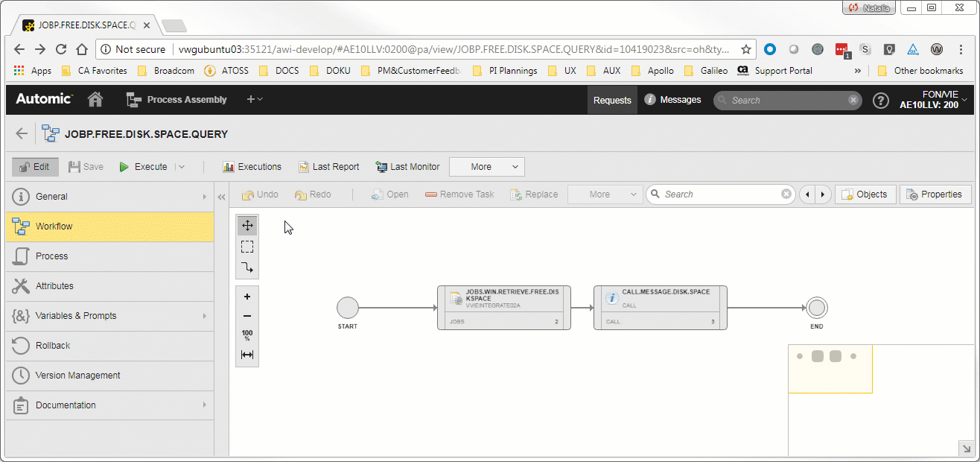Expand the More dropdown beside Last Monitor

(487, 167)
